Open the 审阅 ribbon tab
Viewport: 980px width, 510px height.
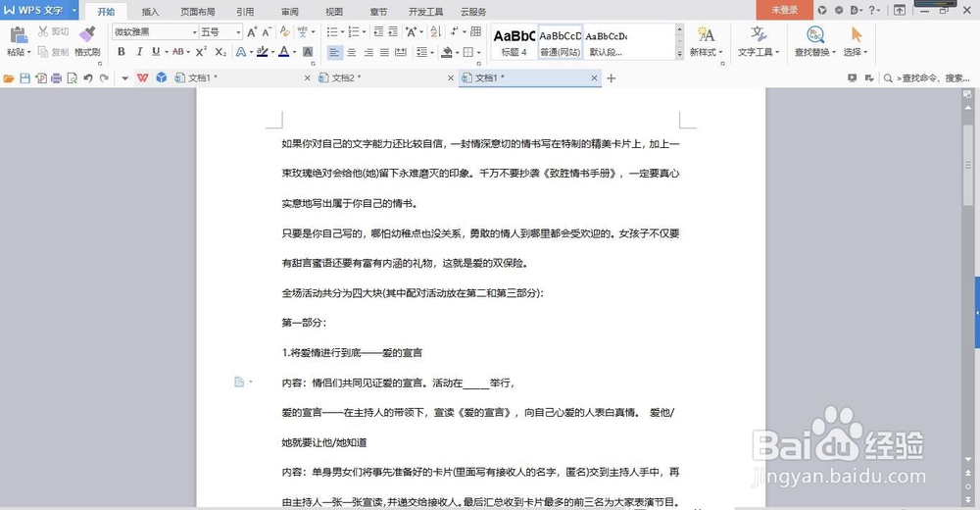[289, 11]
